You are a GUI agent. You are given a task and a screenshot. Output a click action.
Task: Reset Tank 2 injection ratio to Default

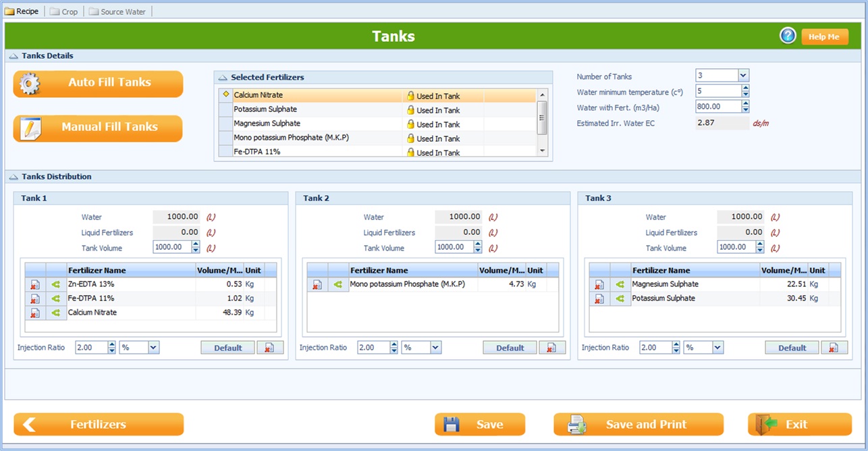[x=510, y=348]
